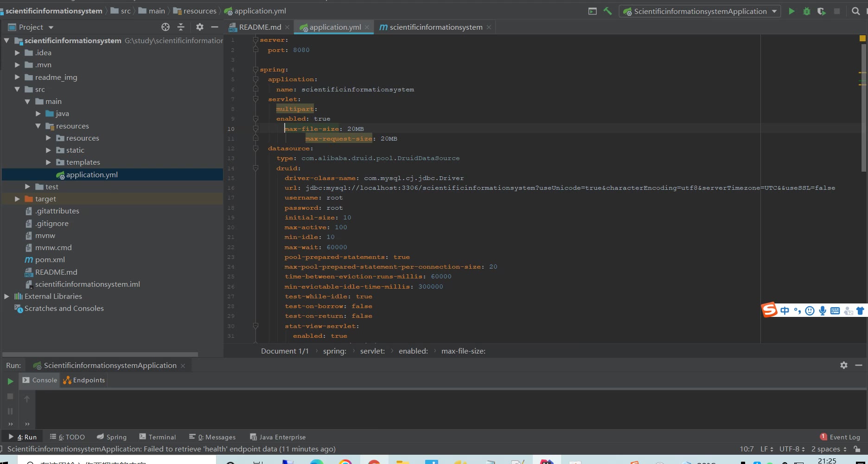Click the green Run button in toolbar
The width and height of the screenshot is (868, 464).
pos(791,11)
